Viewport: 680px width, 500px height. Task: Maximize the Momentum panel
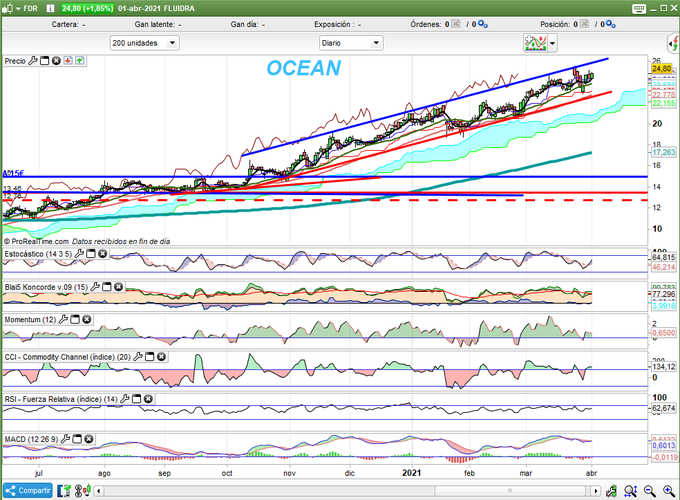pyautogui.click(x=75, y=320)
